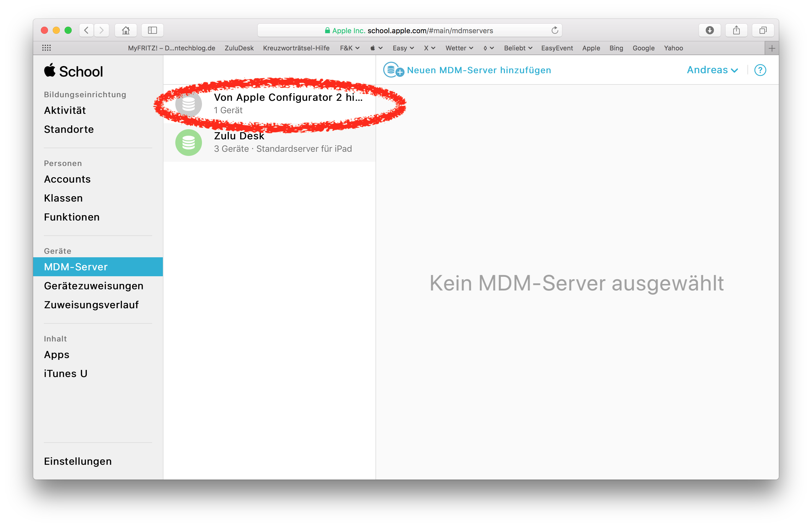Viewport: 812px width, 527px height.
Task: Open iTunes U in the sidebar
Action: (65, 374)
